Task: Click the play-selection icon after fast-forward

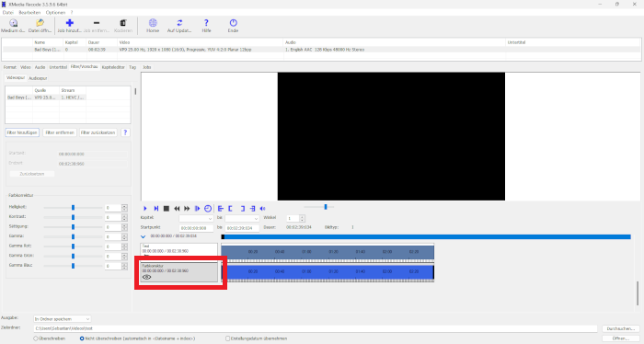Action: click(x=197, y=209)
